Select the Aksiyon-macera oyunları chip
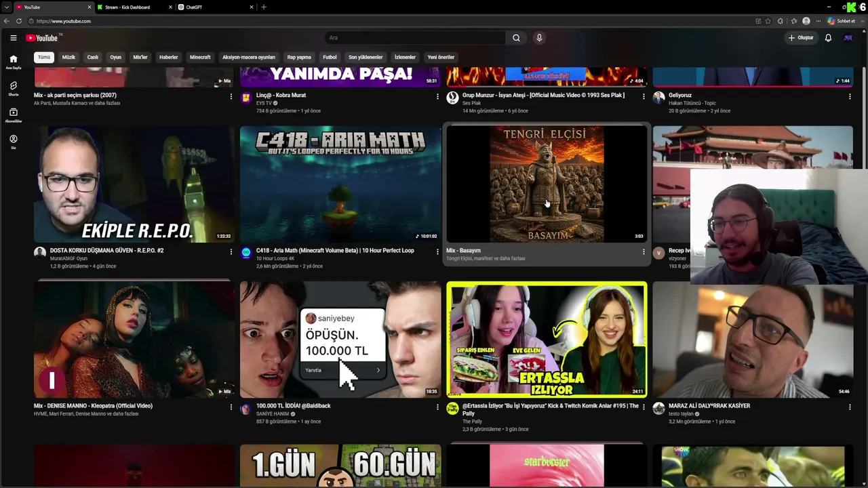Screen dimensions: 868x488 (x=249, y=58)
